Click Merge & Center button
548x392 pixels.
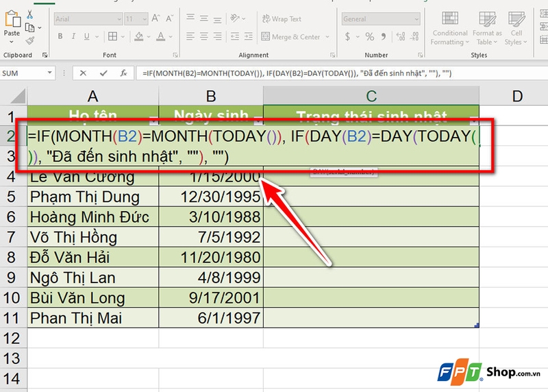pyautogui.click(x=290, y=37)
